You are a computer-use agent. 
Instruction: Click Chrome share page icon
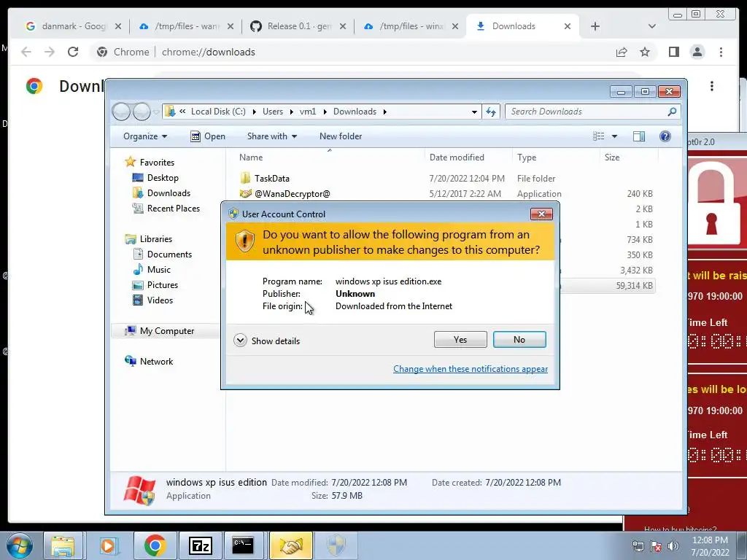click(x=622, y=52)
